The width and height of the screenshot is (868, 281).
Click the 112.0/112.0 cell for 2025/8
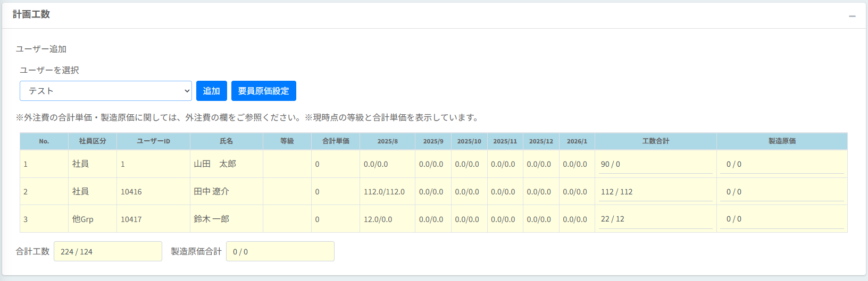tap(384, 192)
